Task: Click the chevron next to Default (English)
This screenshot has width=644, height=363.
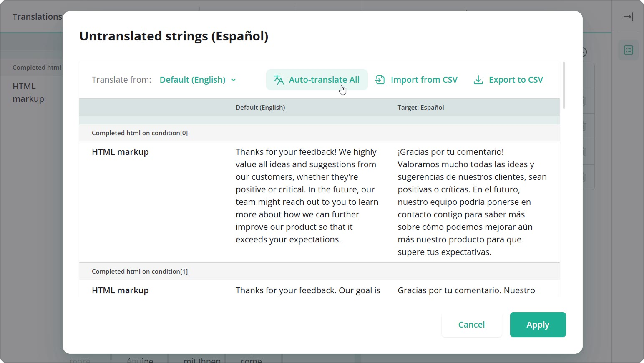Action: (x=234, y=80)
